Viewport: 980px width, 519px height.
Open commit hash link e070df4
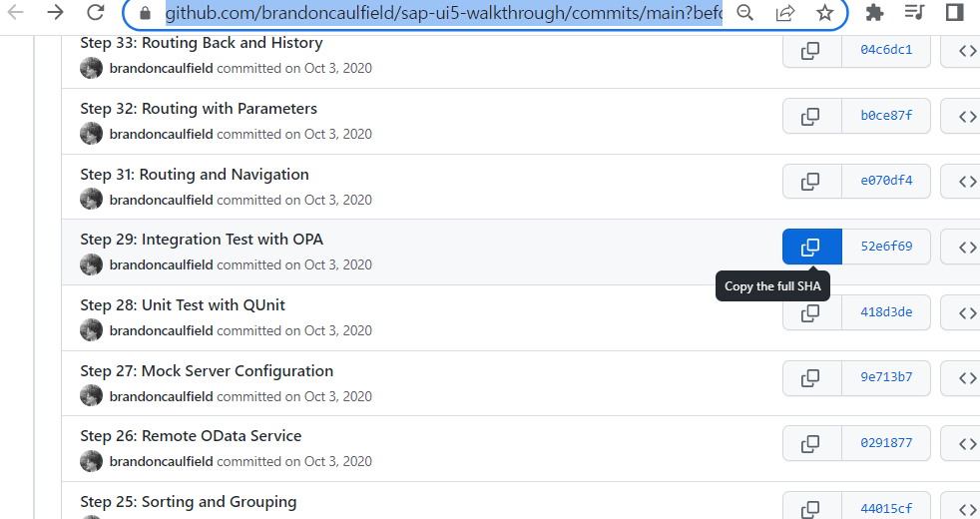[886, 181]
